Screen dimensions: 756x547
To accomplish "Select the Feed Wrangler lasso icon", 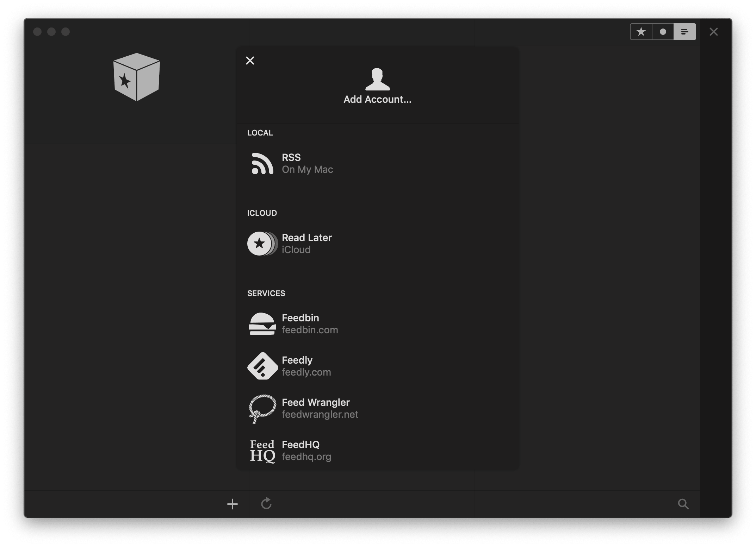I will 262,408.
